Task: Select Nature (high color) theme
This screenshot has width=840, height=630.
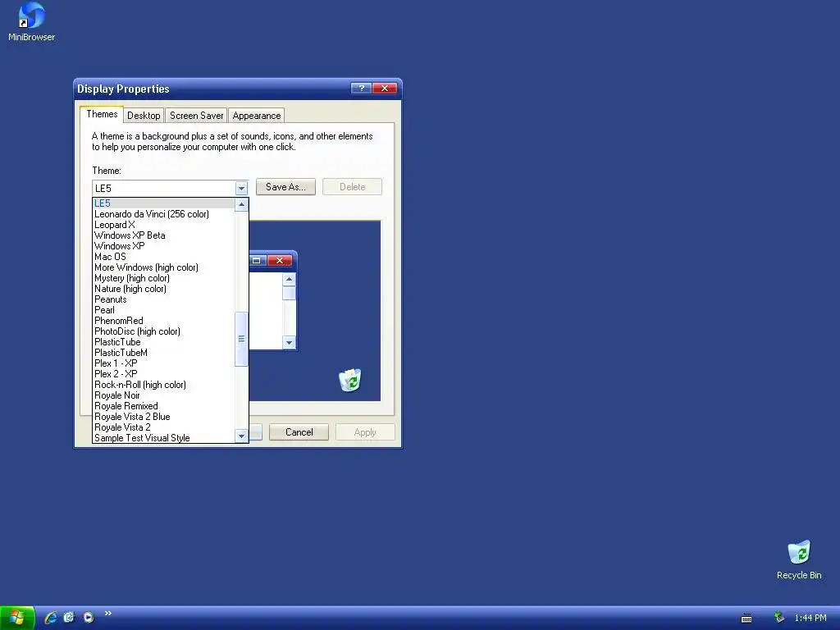Action: [x=163, y=289]
